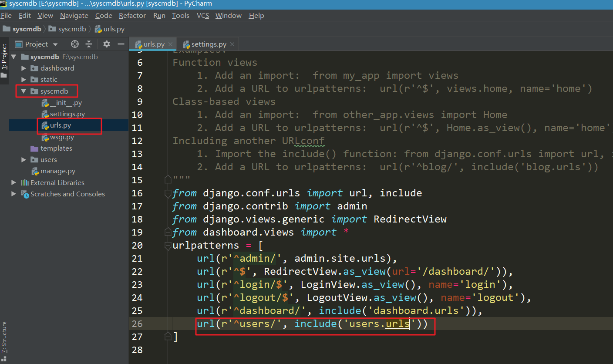This screenshot has height=364, width=613.
Task: Hide the Project tool window
Action: (121, 44)
